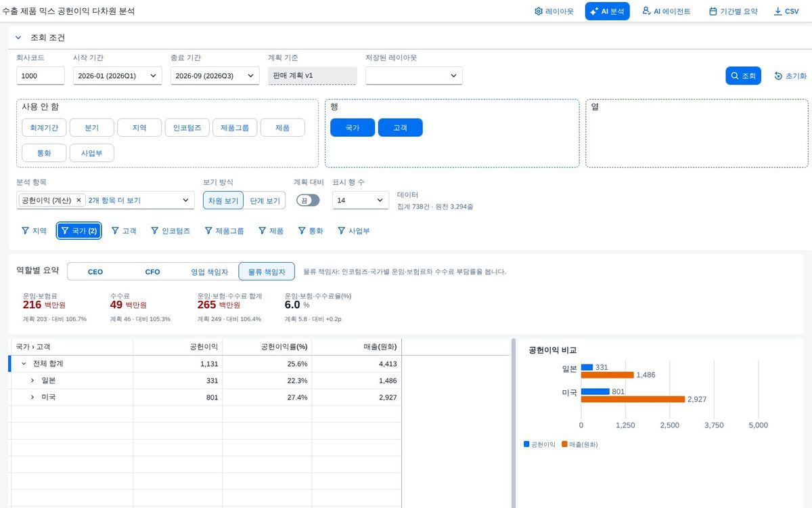Screen dimensions: 812x508
Task: Switch to the 영업 책임자 tab
Action: [210, 272]
